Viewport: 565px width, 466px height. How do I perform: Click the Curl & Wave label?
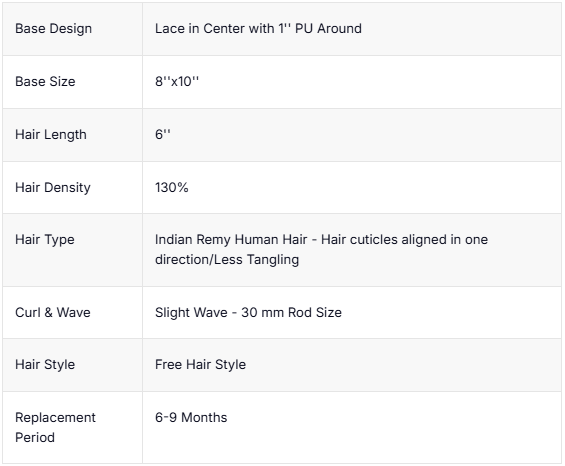(x=53, y=312)
